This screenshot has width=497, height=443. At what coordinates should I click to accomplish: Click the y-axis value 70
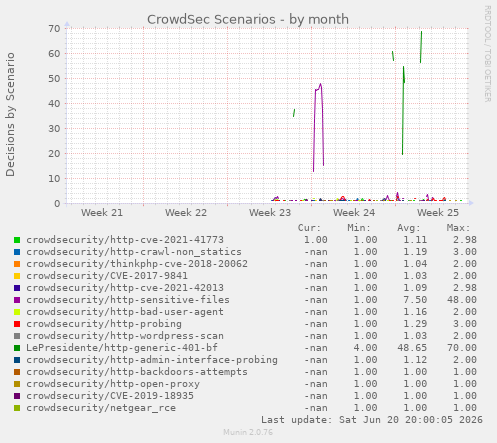54,29
